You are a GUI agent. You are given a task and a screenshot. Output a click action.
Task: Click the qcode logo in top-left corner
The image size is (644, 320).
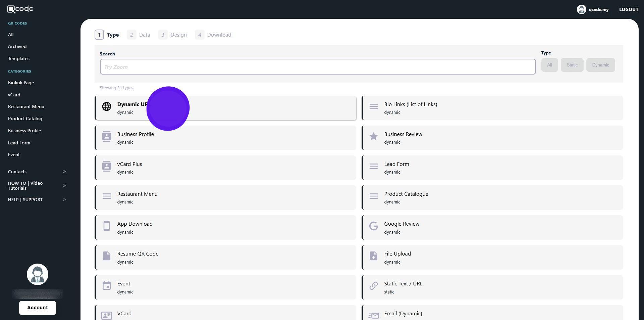point(20,9)
